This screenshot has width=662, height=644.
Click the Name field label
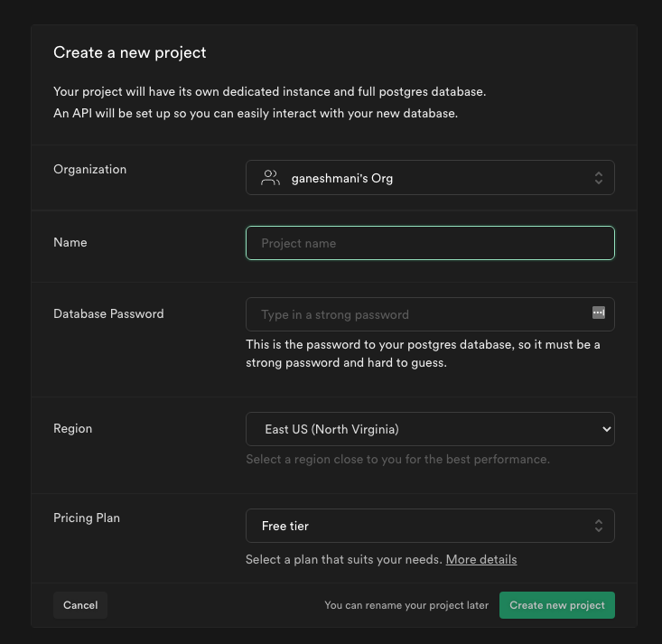click(x=70, y=243)
